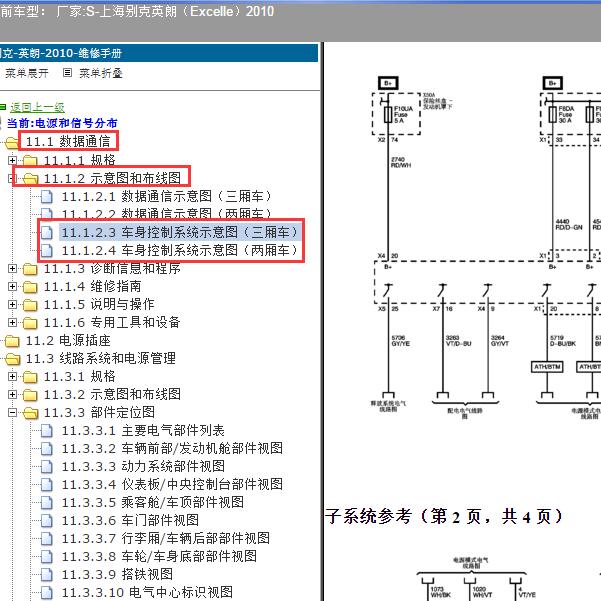The width and height of the screenshot is (601, 601).
Task: Expand the 11.3.1 规格 node
Action: click(x=12, y=376)
